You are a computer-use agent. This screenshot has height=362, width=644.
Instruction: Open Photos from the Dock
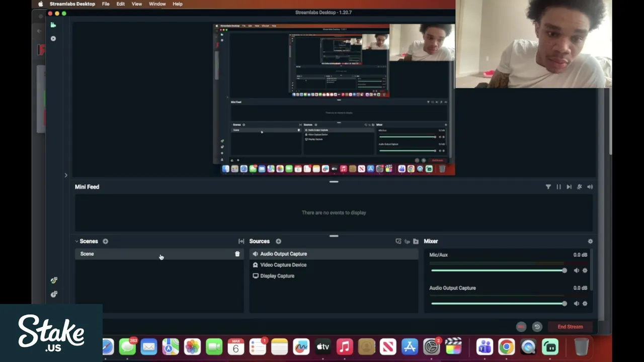[x=192, y=346]
